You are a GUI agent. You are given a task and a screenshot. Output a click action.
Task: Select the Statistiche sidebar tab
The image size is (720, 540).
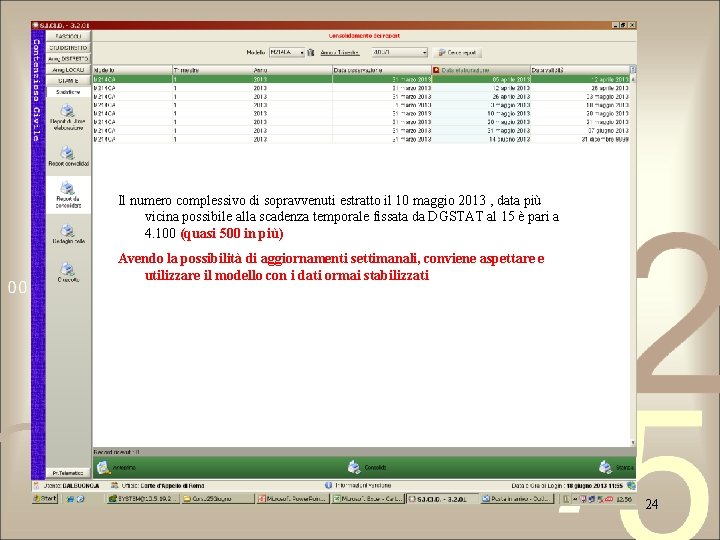click(x=68, y=92)
